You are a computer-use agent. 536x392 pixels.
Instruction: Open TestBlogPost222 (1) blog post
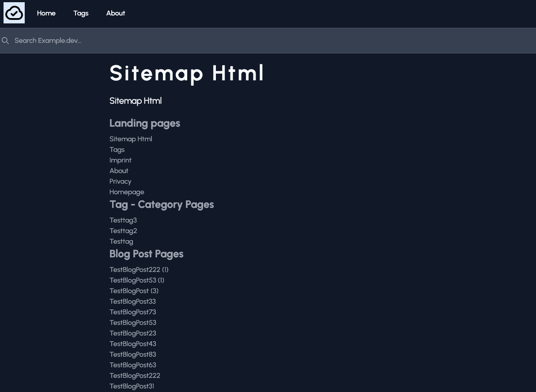[139, 270]
